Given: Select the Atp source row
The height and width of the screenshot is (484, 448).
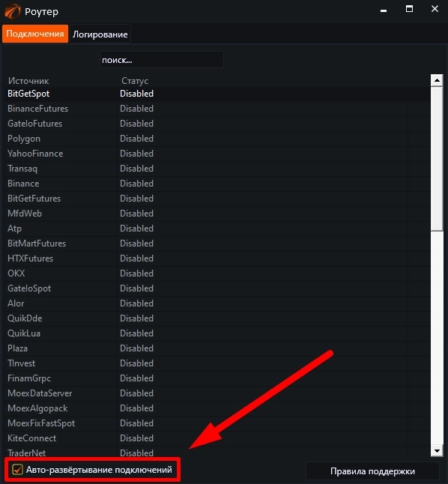Looking at the screenshot, I should coord(217,229).
